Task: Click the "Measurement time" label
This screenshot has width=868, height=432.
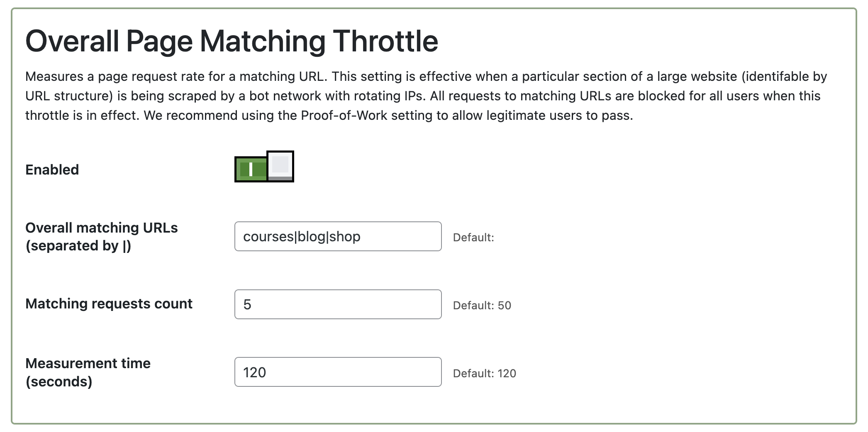Action: coord(88,363)
